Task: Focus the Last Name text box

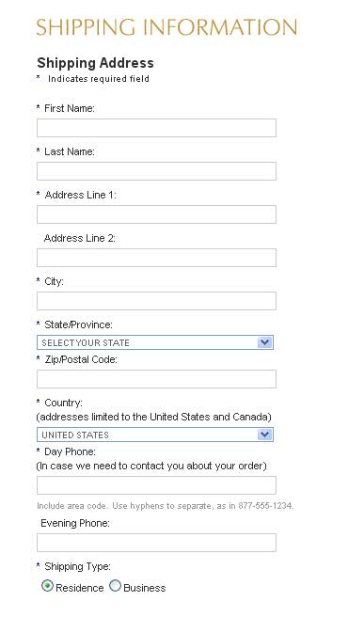Action: (x=156, y=171)
